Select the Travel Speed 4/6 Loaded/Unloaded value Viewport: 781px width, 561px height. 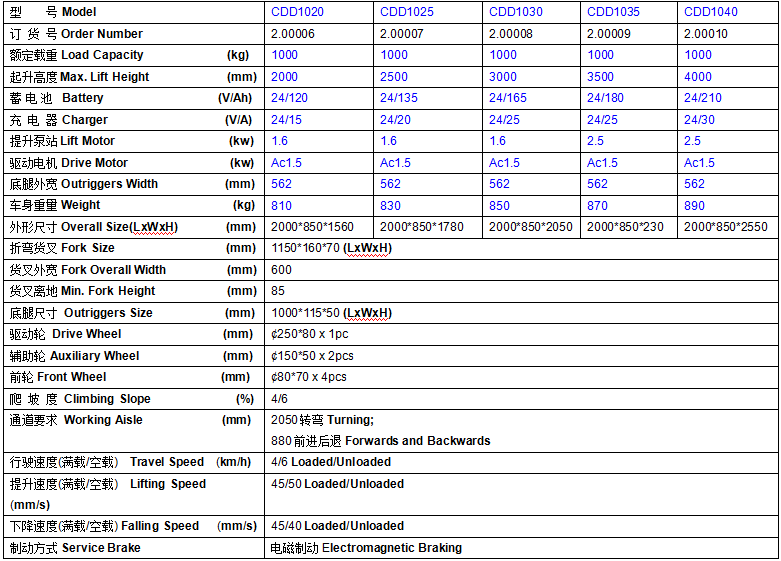tap(331, 462)
